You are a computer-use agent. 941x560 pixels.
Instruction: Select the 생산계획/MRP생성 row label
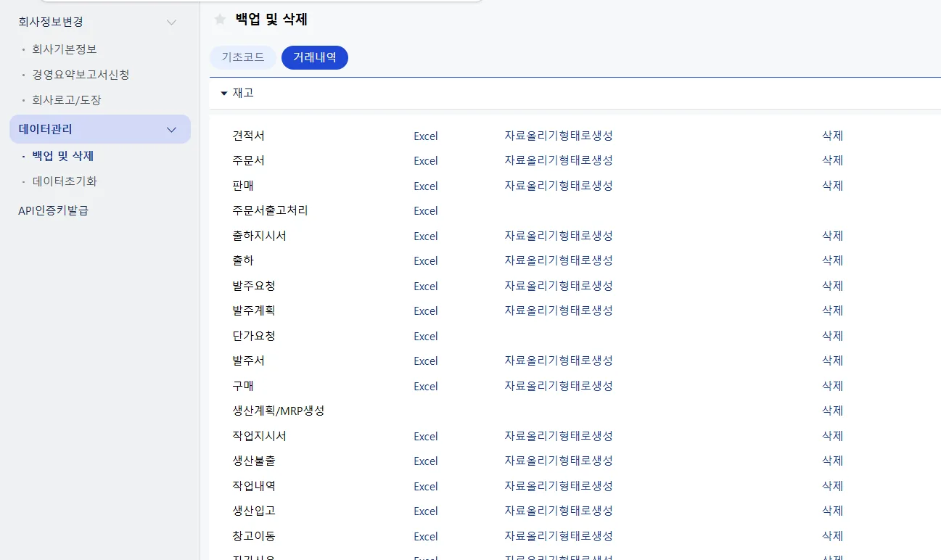(x=279, y=411)
